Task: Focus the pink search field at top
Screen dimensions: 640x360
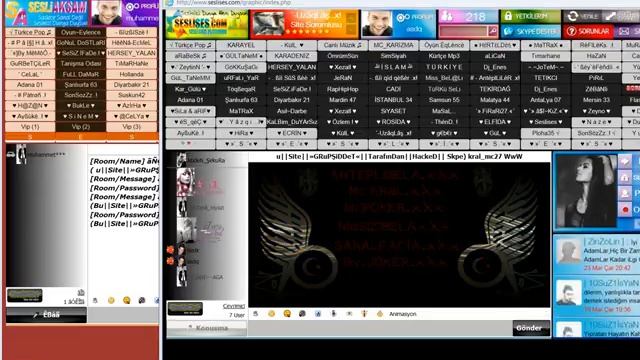Action: [x=463, y=31]
